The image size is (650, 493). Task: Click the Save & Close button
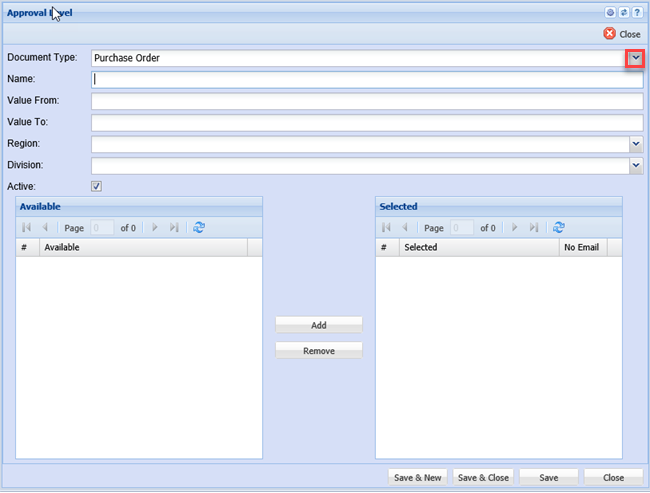(x=483, y=477)
